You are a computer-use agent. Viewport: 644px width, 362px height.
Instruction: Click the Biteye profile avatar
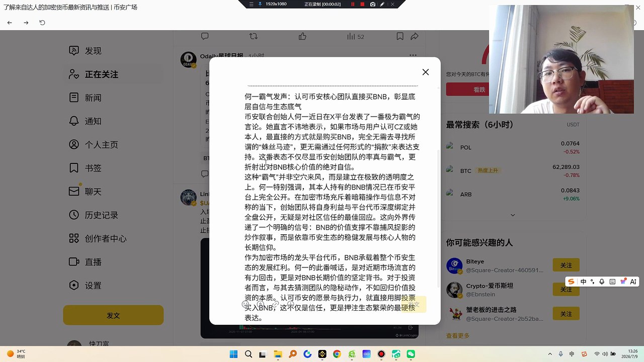click(x=455, y=265)
